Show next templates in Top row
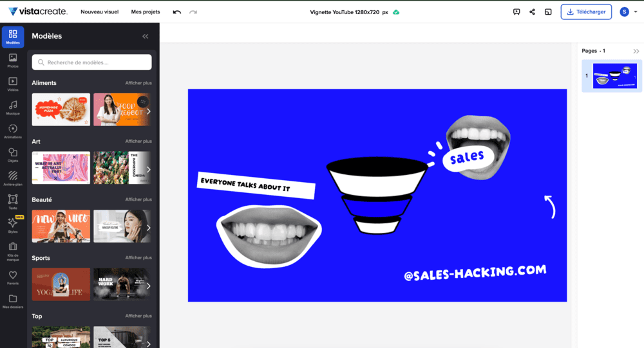Viewport: 644px width, 348px height. 148,344
